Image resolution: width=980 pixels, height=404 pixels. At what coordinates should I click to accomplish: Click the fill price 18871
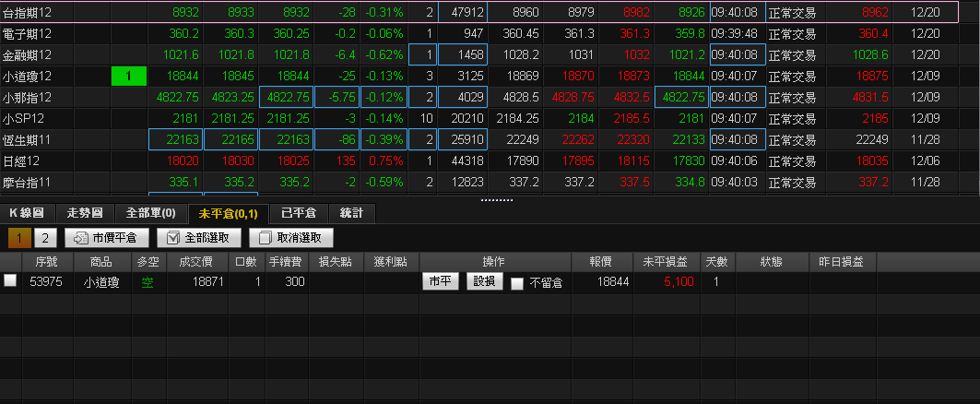(209, 282)
